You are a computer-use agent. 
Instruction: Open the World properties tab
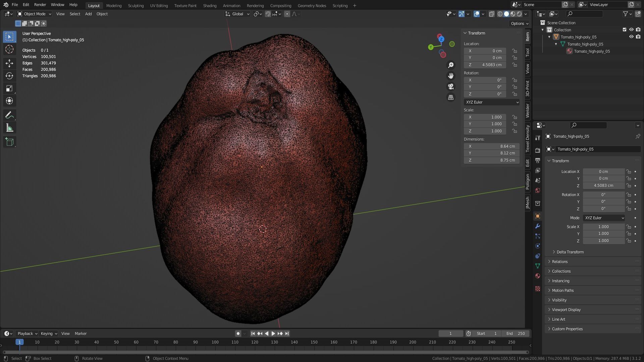(x=538, y=190)
